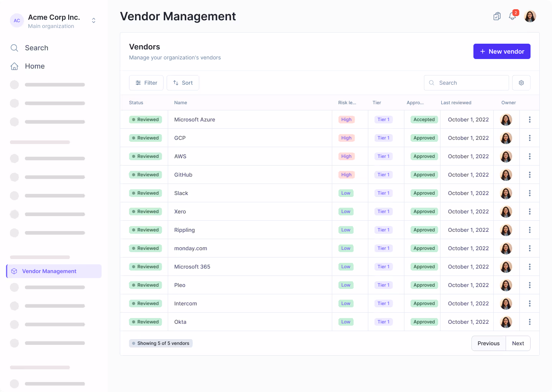Viewport: 552px width, 392px height.
Task: Click the Risk level column header
Action: [x=347, y=103]
